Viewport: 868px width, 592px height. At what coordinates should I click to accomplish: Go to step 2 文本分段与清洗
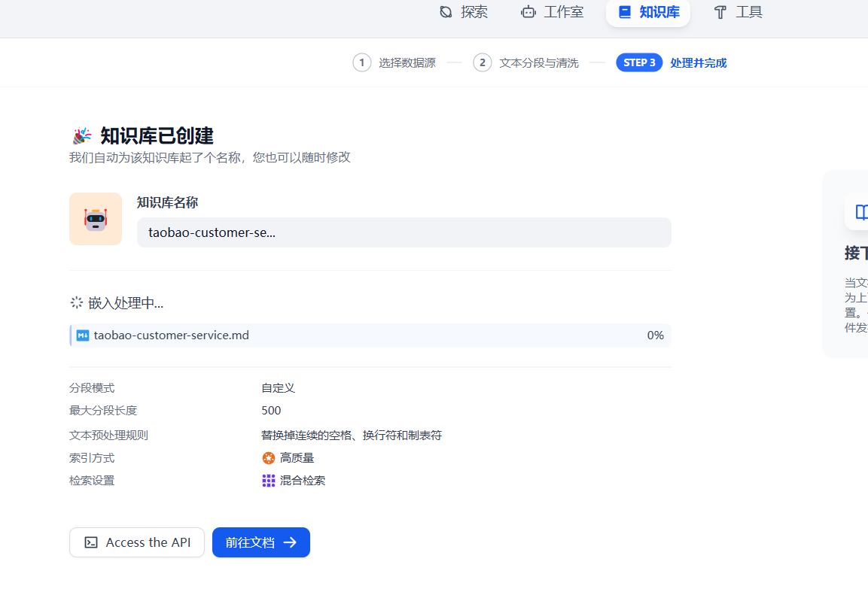coord(526,63)
